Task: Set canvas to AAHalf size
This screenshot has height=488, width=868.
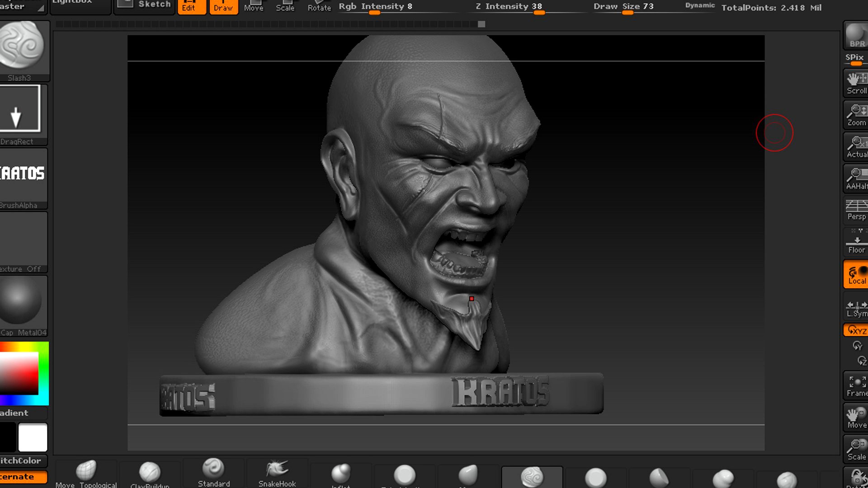Action: tap(857, 178)
